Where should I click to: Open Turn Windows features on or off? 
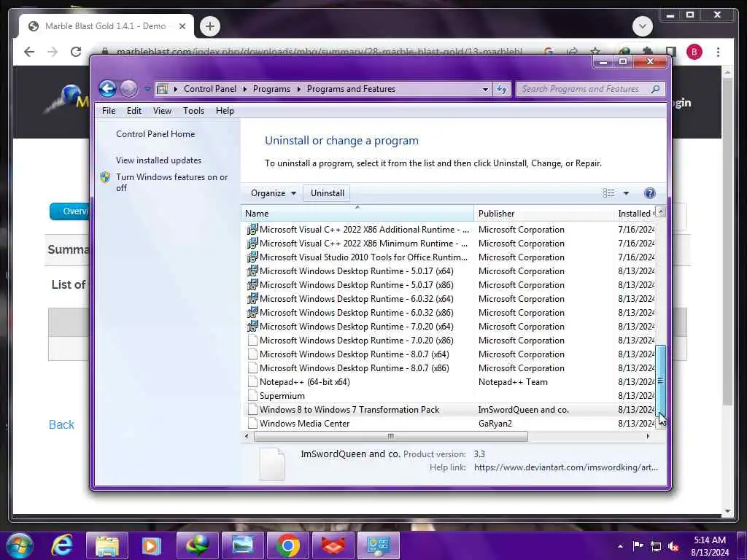point(172,182)
